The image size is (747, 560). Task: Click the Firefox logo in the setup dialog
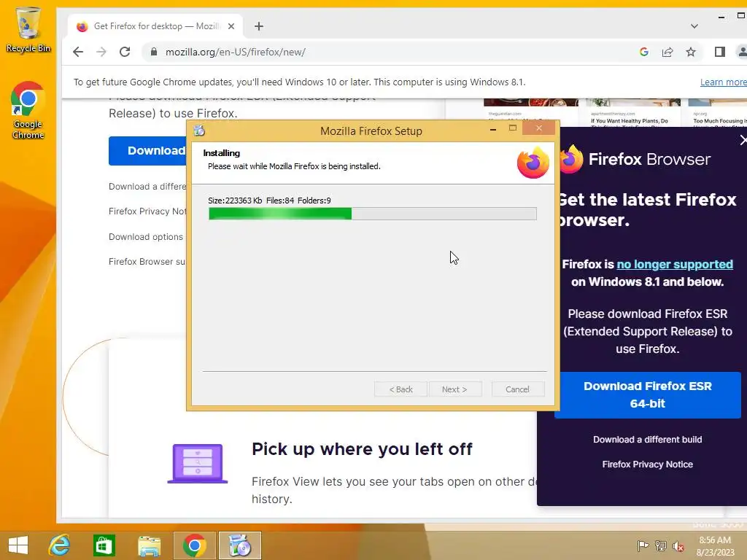533,163
